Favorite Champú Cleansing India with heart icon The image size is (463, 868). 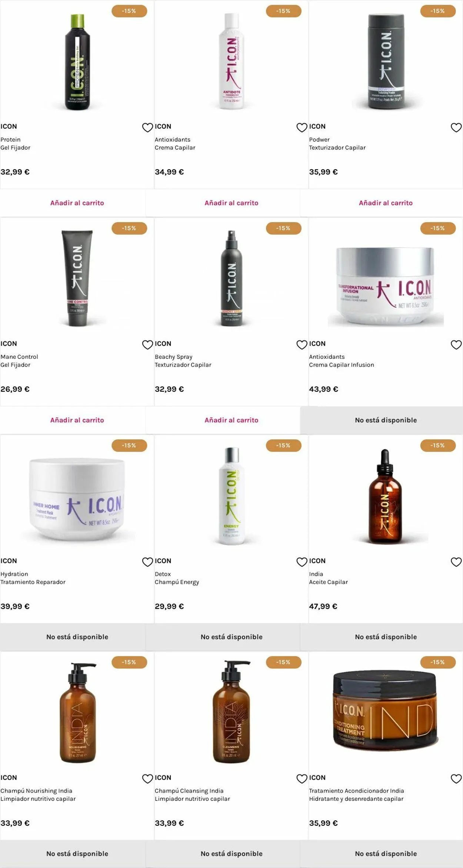302,779
